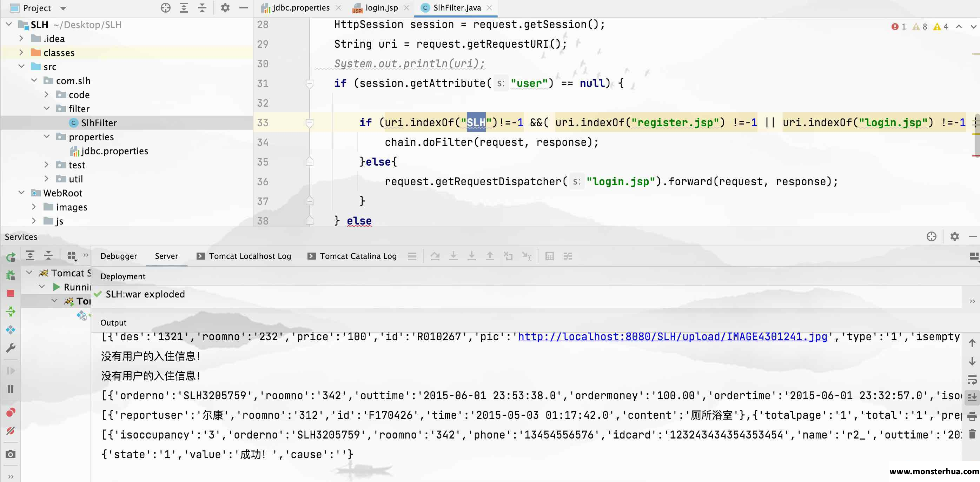Print the console output

(x=972, y=416)
